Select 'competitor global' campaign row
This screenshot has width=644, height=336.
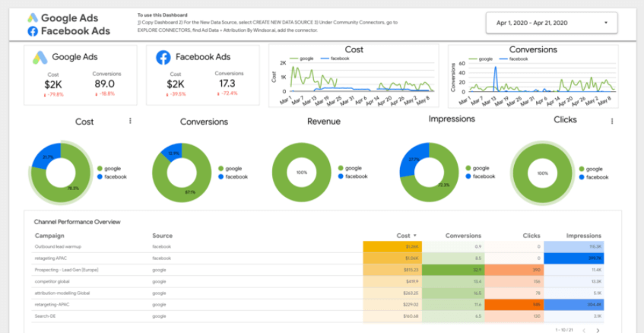[319, 281]
